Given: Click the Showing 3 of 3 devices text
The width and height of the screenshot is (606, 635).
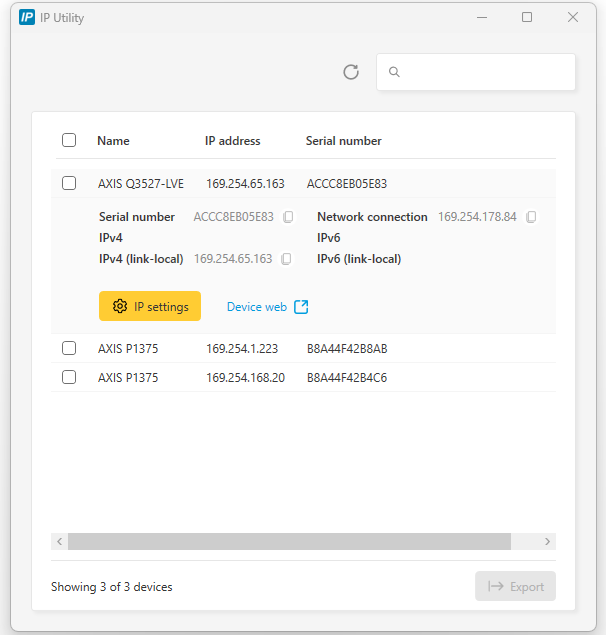Looking at the screenshot, I should click(112, 587).
